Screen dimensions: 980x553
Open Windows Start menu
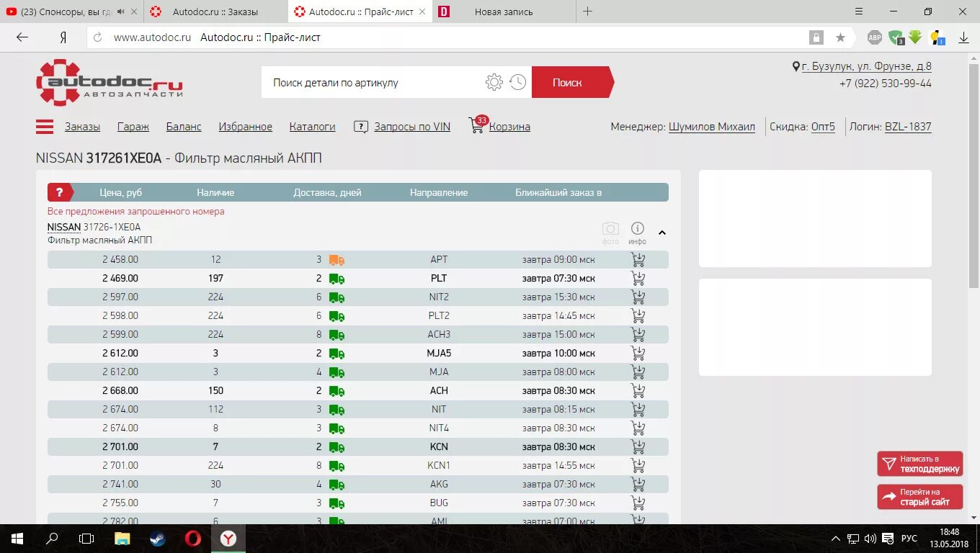pos(17,538)
